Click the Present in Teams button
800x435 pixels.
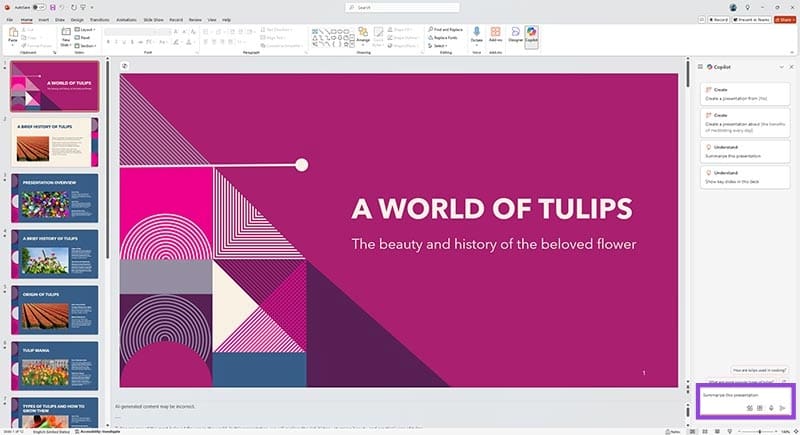pyautogui.click(x=751, y=19)
